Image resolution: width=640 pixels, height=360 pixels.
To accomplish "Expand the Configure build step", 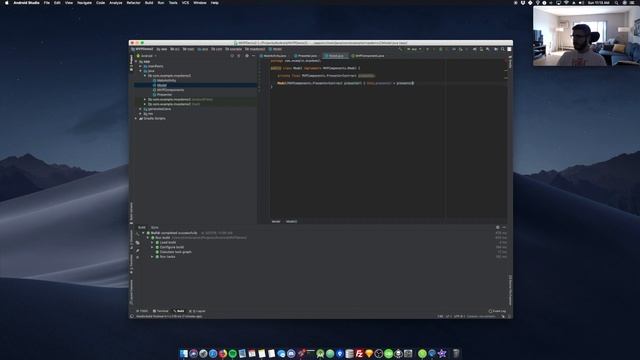I will 152,247.
